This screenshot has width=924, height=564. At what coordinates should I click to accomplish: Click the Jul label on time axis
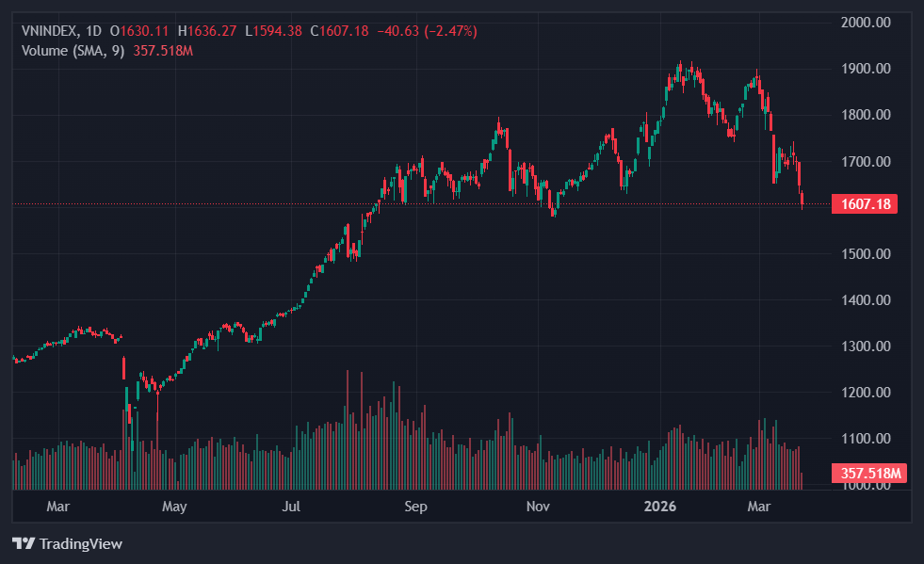coord(292,507)
